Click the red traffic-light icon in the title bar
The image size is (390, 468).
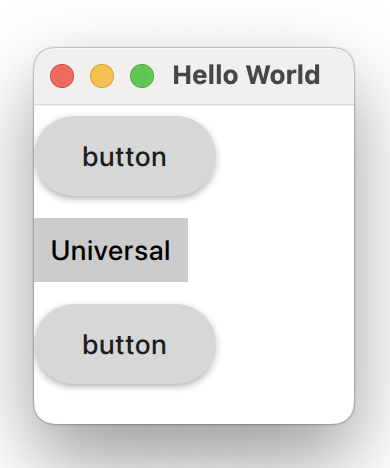tap(62, 76)
